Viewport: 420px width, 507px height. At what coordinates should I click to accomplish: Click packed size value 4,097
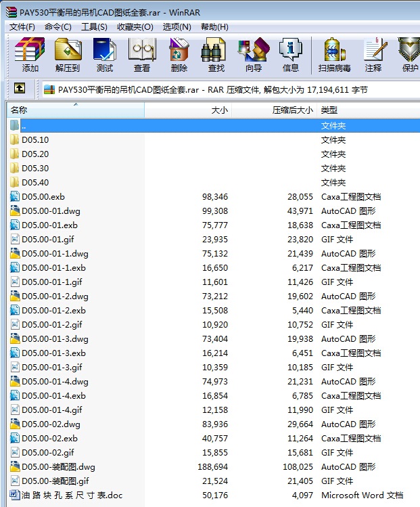click(302, 495)
